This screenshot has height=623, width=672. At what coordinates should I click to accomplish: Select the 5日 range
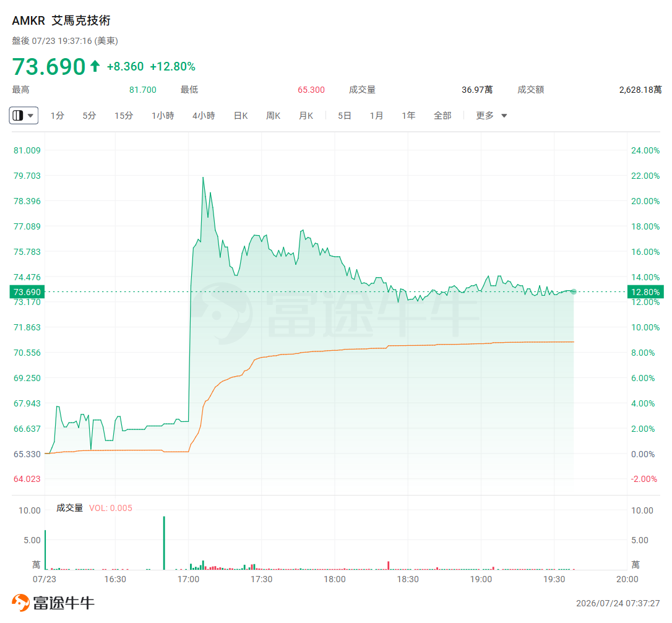pos(345,116)
